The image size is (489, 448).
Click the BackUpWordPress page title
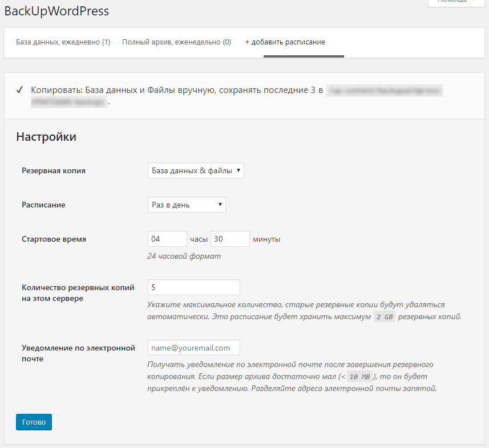(56, 11)
